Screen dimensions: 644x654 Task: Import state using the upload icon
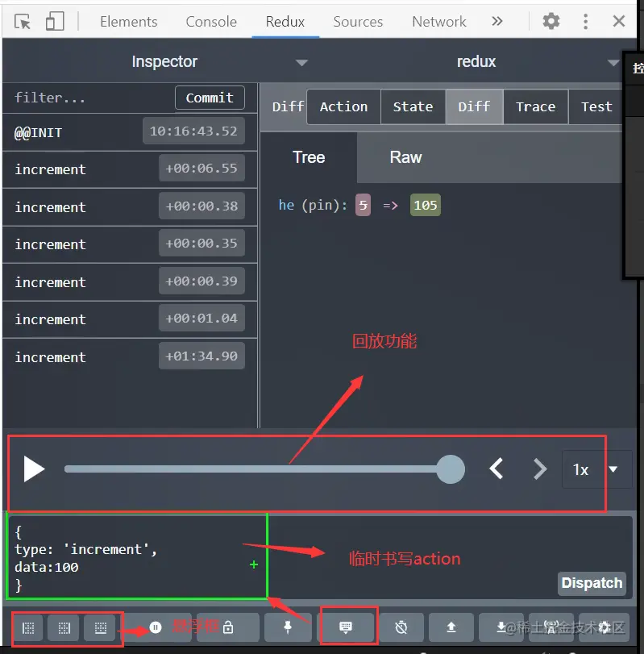(451, 627)
